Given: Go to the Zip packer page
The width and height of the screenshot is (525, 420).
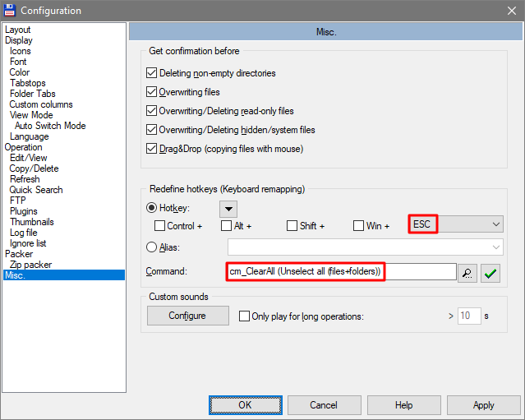Looking at the screenshot, I should click(30, 265).
